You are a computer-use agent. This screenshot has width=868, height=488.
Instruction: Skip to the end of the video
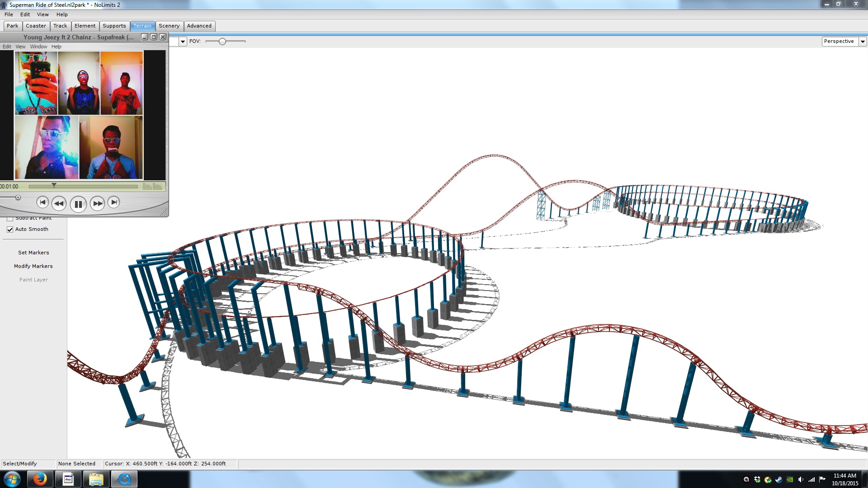114,202
